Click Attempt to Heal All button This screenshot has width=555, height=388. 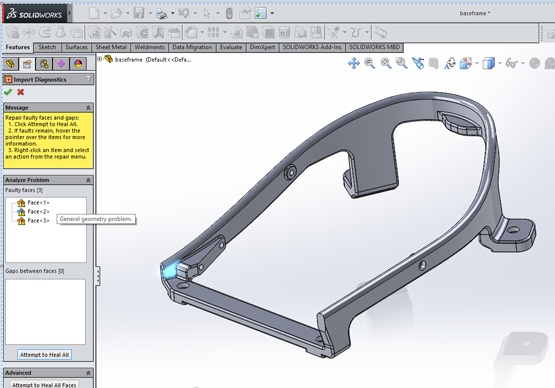tap(45, 355)
